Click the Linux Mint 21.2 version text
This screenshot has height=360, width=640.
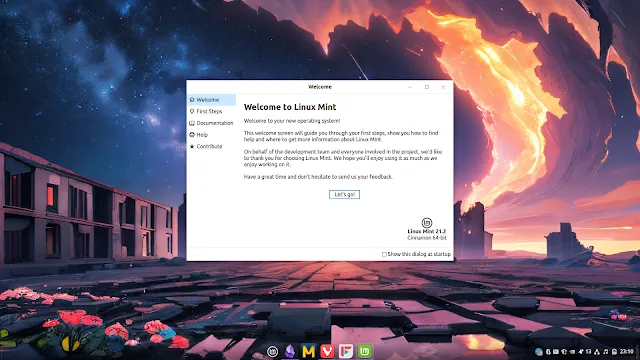tap(427, 231)
